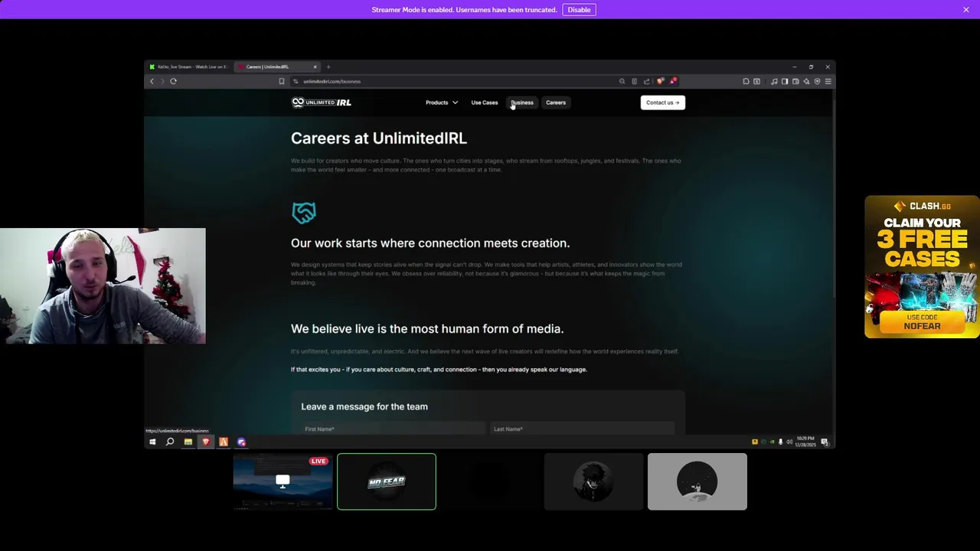Open Brave Rewards triangle icon

(x=673, y=81)
